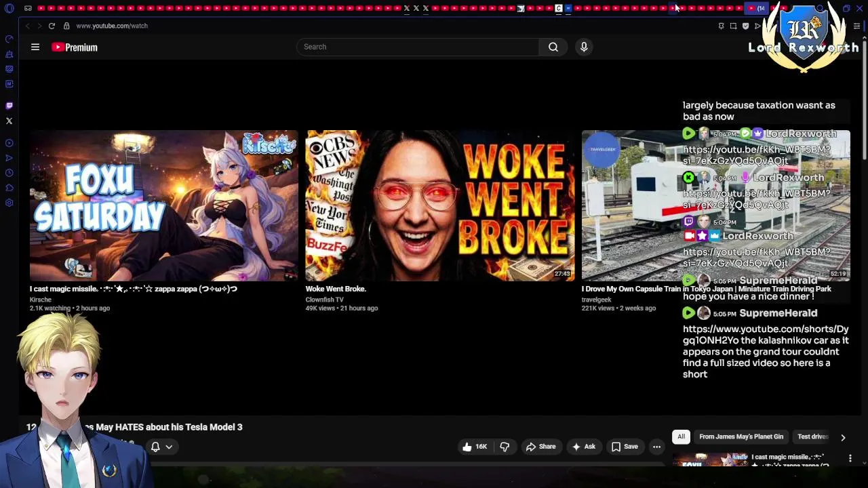Open notification bell dropdown
This screenshot has width=868, height=488.
coord(161,447)
